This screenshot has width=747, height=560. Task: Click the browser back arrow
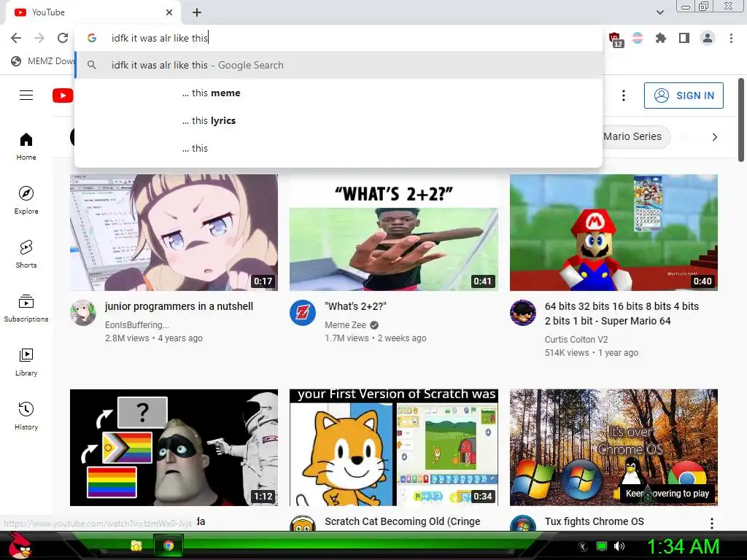pos(16,38)
